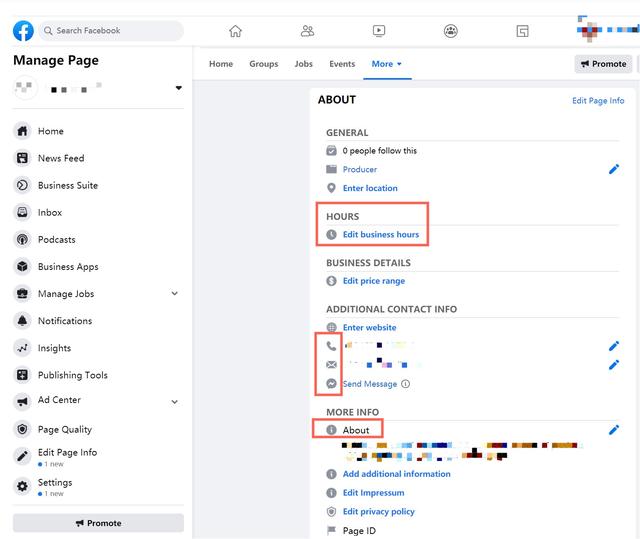
Task: Click the Edit Page Info pencil icon in sidebar
Action: [x=22, y=456]
